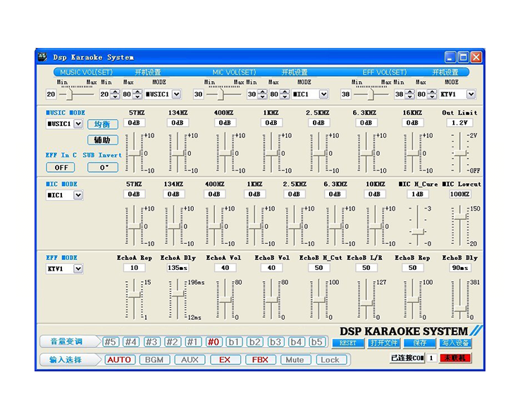This screenshot has width=520, height=420.
Task: Click the EchoA Dly 135ms value field
Action: coord(178,268)
